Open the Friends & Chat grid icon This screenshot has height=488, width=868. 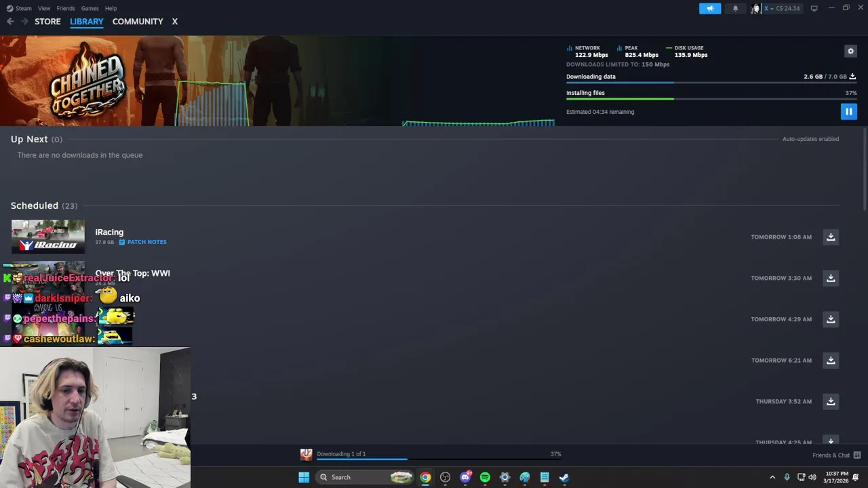(x=856, y=455)
